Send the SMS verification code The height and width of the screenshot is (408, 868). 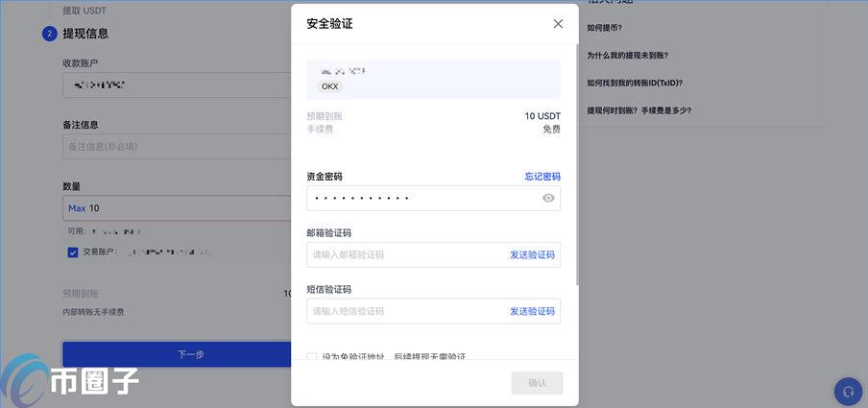point(532,311)
